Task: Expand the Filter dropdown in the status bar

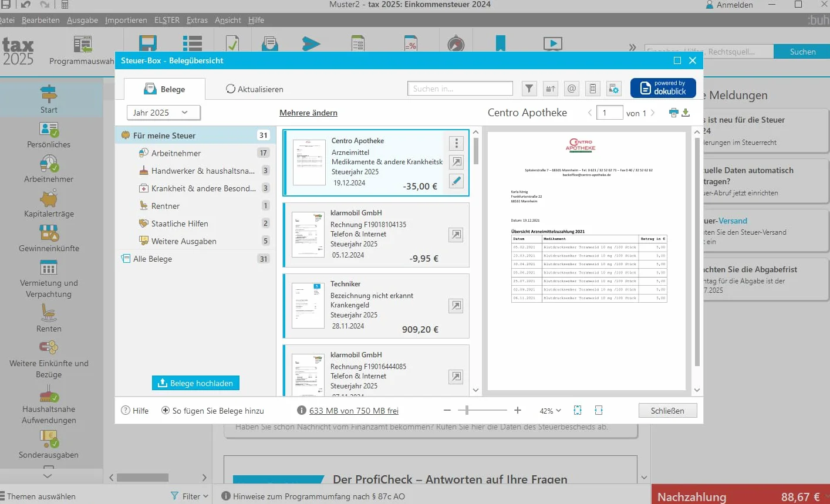Action: 190,496
